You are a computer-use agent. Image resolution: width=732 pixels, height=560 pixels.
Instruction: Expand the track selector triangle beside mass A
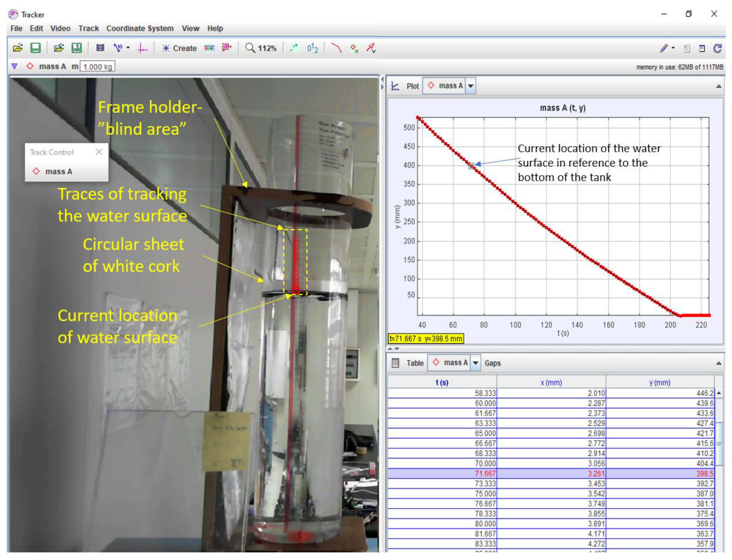[x=14, y=66]
